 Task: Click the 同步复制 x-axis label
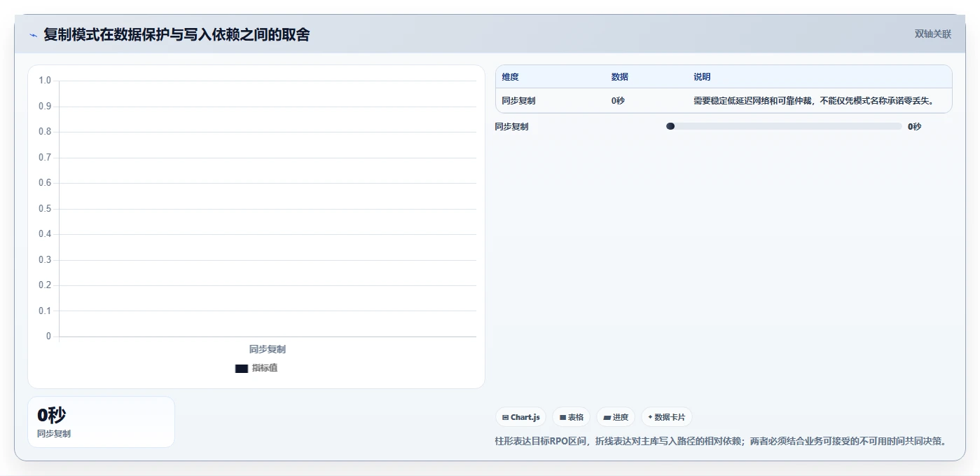click(268, 349)
